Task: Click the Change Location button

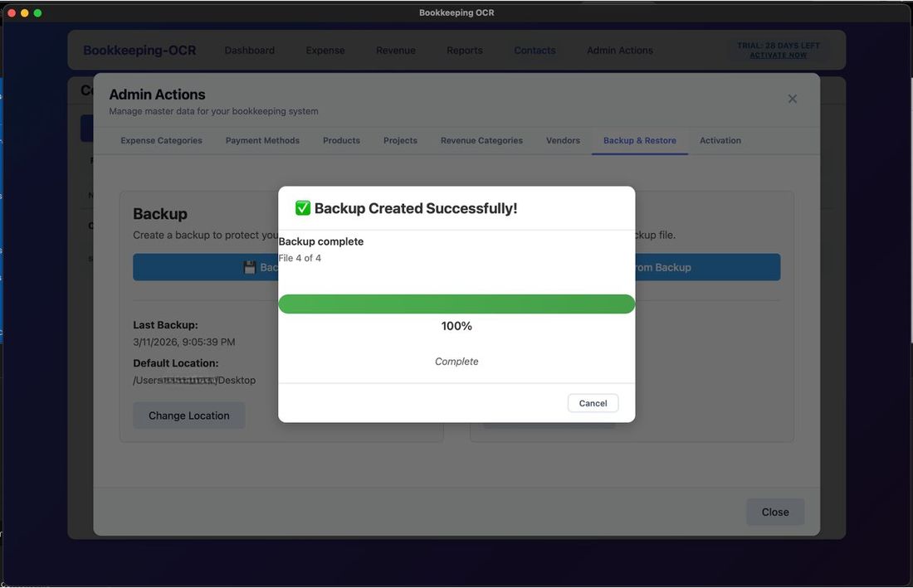Action: point(188,415)
